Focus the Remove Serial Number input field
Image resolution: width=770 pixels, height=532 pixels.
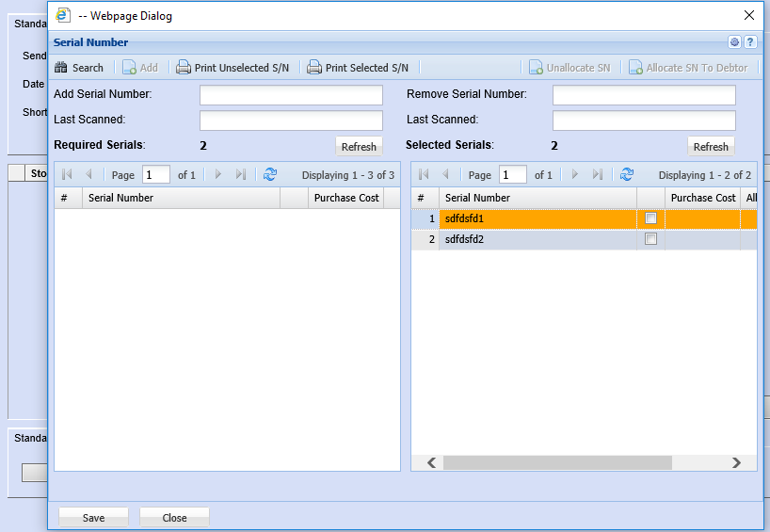coord(643,95)
